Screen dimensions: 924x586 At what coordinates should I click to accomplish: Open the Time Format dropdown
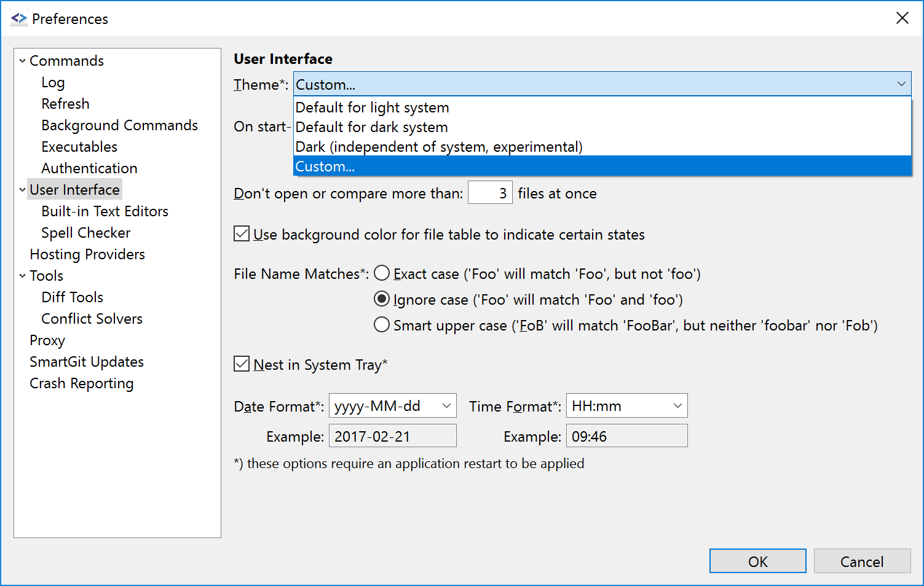[x=677, y=405]
